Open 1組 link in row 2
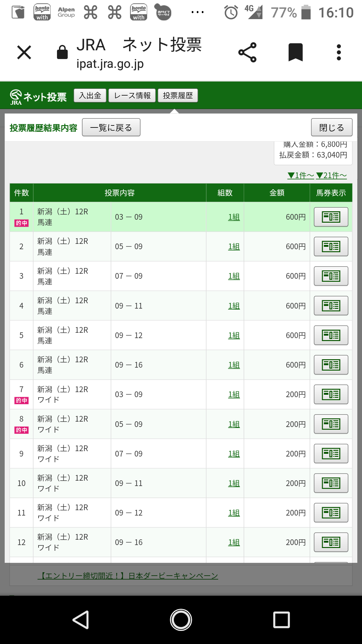This screenshot has height=644, width=362. (234, 247)
